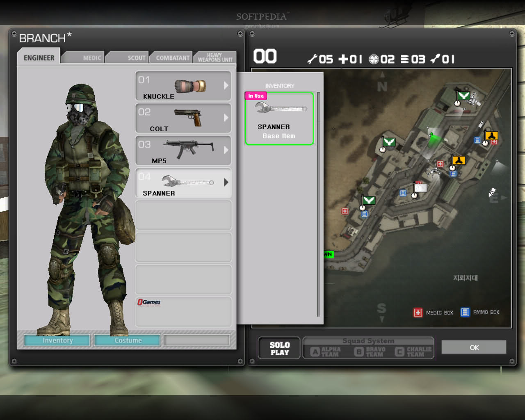Select the white neutral flag on map
Image resolution: width=525 pixels, height=420 pixels.
point(420,188)
